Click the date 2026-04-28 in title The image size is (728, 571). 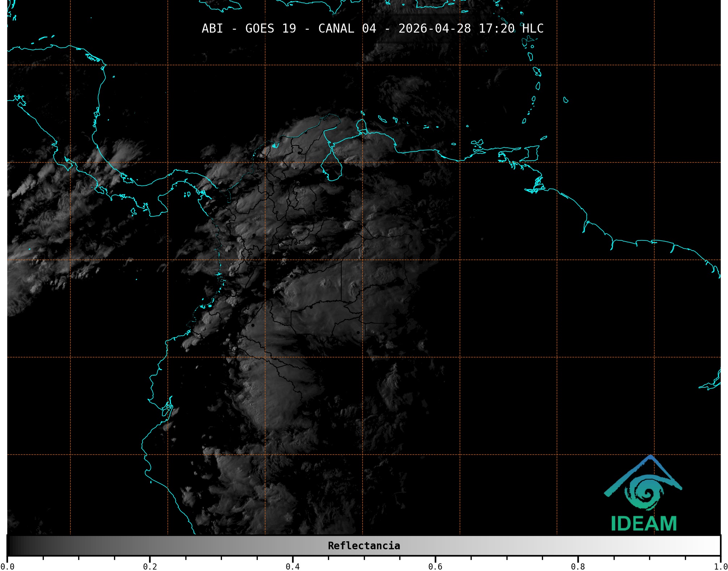(x=434, y=29)
